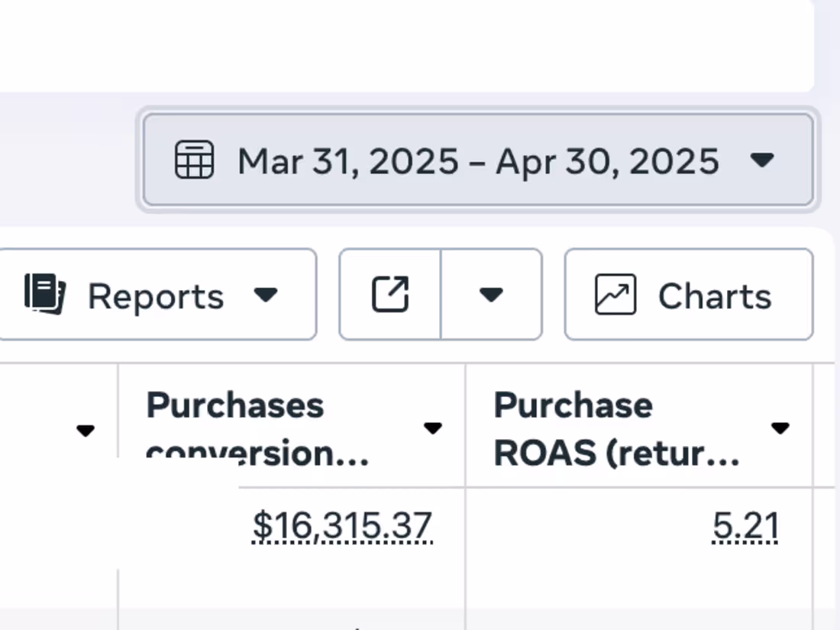This screenshot has width=840, height=630.
Task: Open the export options dropdown arrow
Action: [492, 295]
